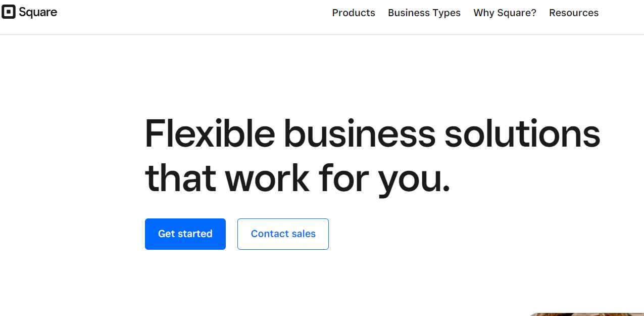Open the Why Square? menu

(505, 13)
